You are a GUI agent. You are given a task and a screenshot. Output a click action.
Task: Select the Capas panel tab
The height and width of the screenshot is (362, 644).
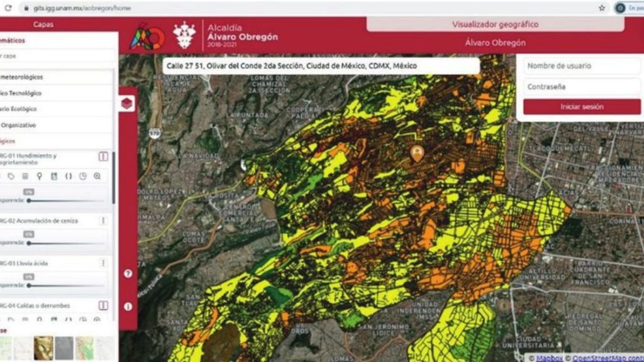point(43,25)
